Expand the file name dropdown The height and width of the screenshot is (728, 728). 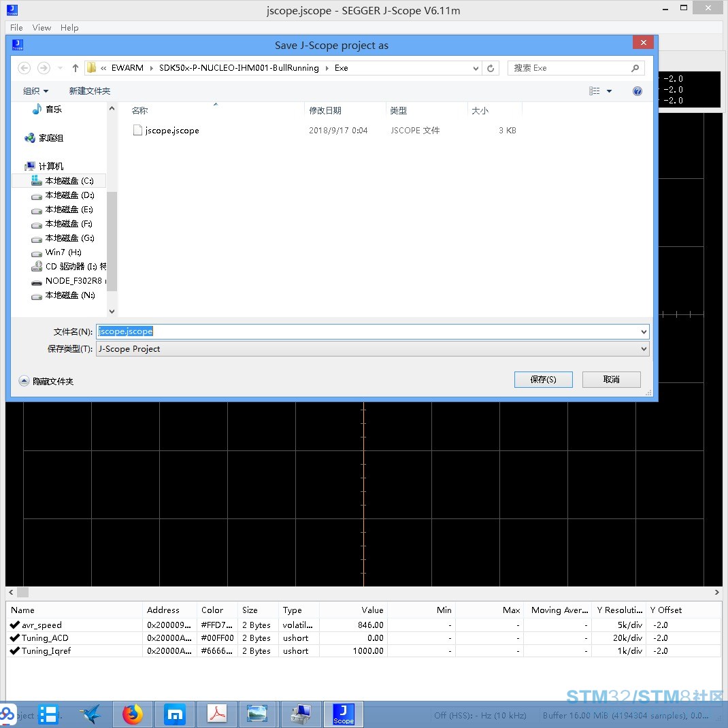(x=644, y=331)
